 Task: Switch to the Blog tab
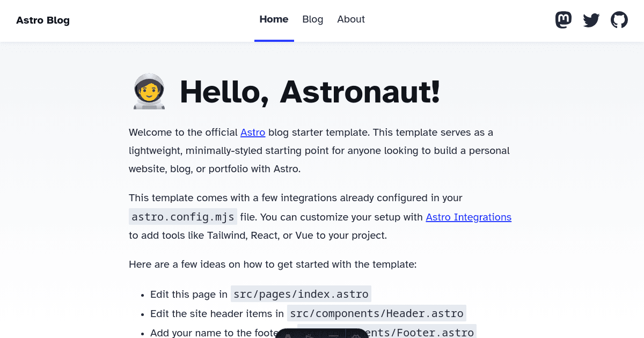[313, 19]
